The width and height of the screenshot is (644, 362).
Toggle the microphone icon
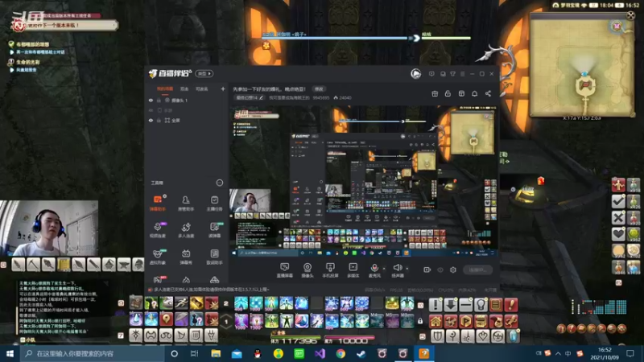tap(374, 268)
